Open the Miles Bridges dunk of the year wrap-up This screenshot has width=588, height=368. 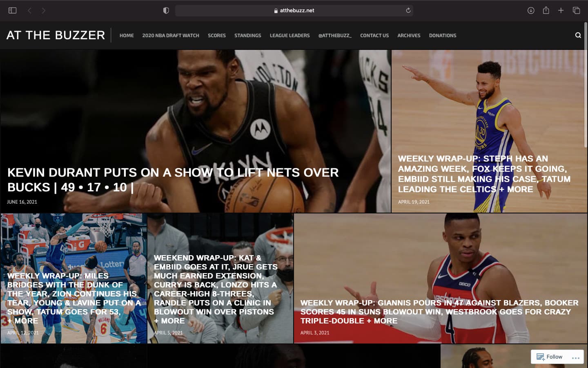(74, 298)
